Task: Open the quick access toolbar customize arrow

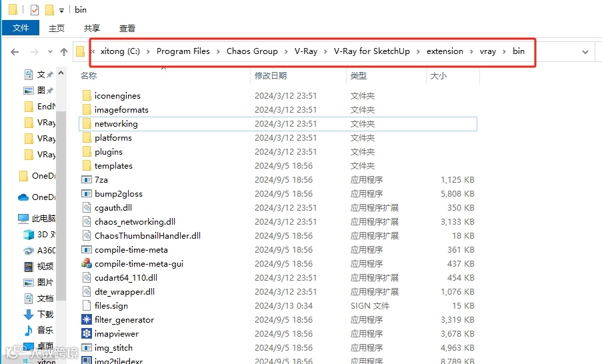Action: coord(61,11)
